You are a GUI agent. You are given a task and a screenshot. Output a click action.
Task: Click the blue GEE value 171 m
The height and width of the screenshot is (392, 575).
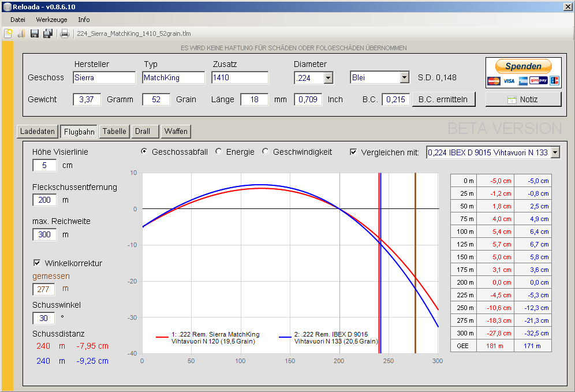point(532,346)
